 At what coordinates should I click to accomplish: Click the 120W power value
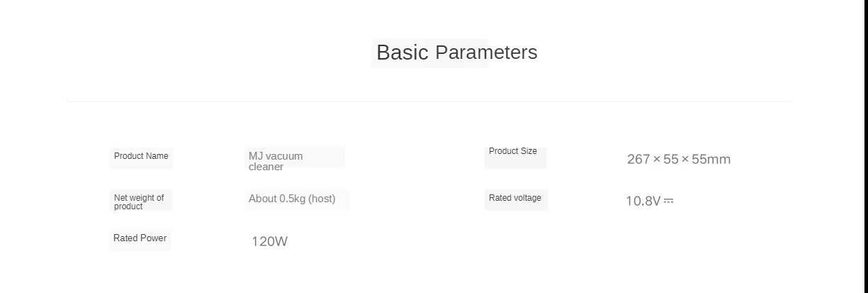[x=269, y=242]
